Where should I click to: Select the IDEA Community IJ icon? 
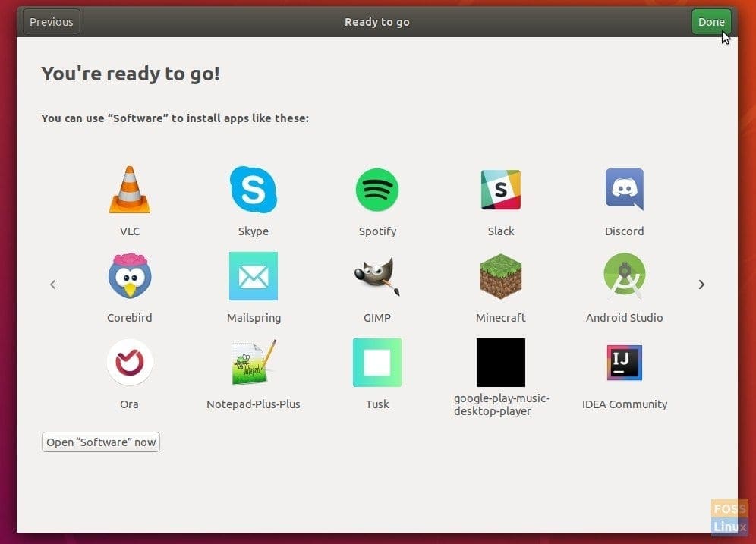(x=625, y=363)
